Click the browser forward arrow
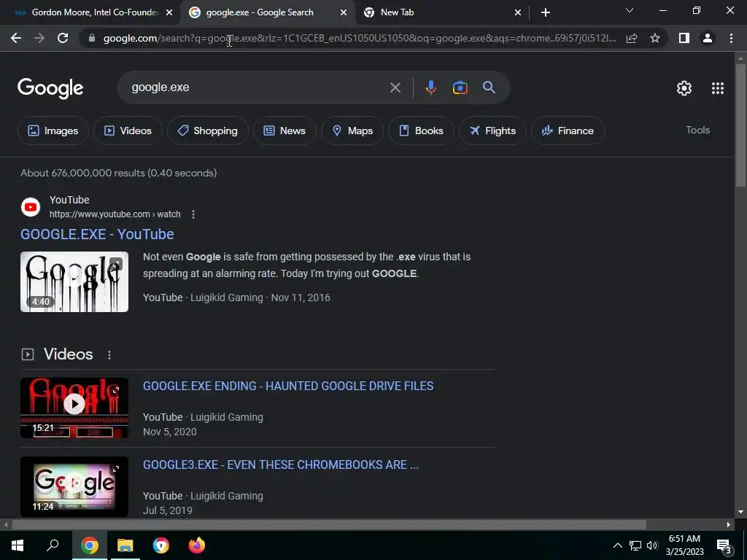Image resolution: width=747 pixels, height=560 pixels. [x=39, y=38]
